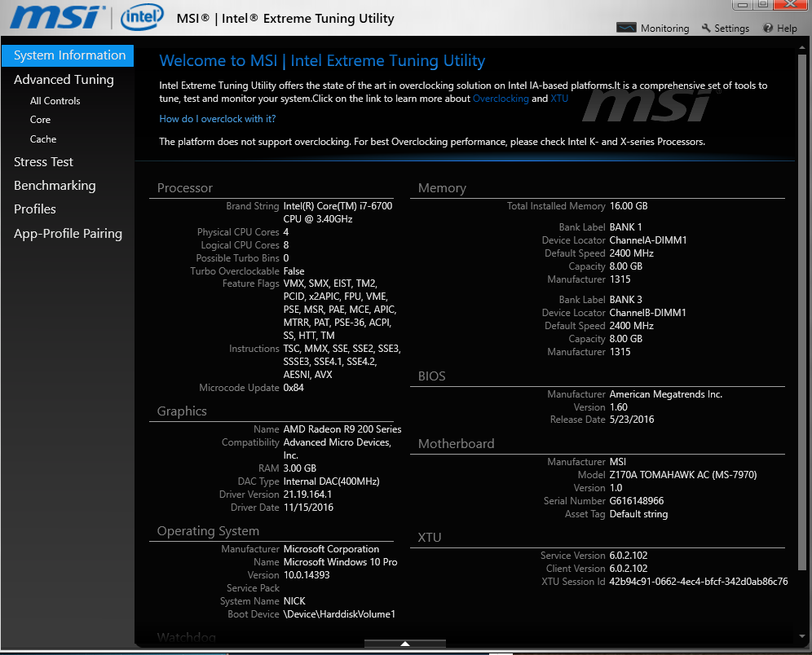Click BIOS version value 1.60
Viewport: 812px width, 655px height.
coord(618,407)
